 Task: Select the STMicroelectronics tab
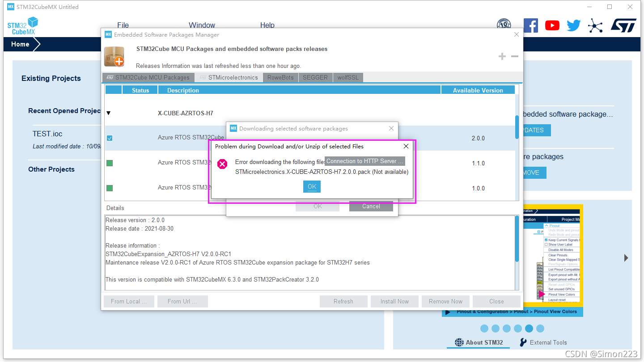(229, 77)
